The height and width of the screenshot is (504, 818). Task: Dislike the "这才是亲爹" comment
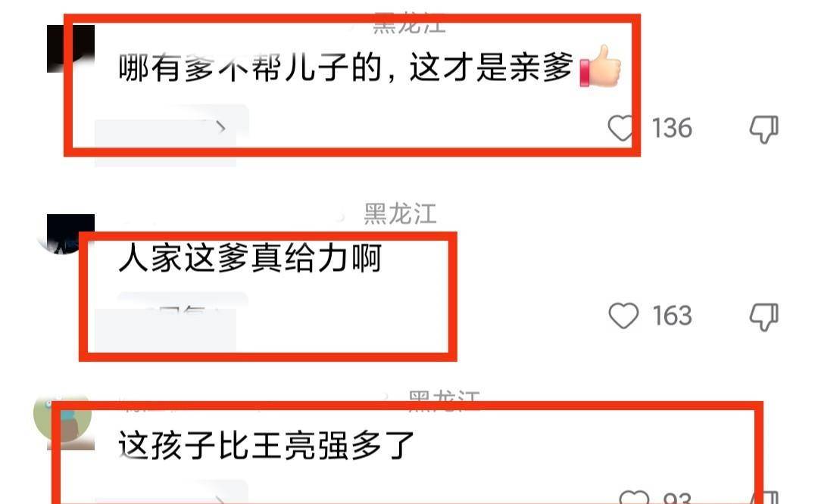click(x=763, y=129)
